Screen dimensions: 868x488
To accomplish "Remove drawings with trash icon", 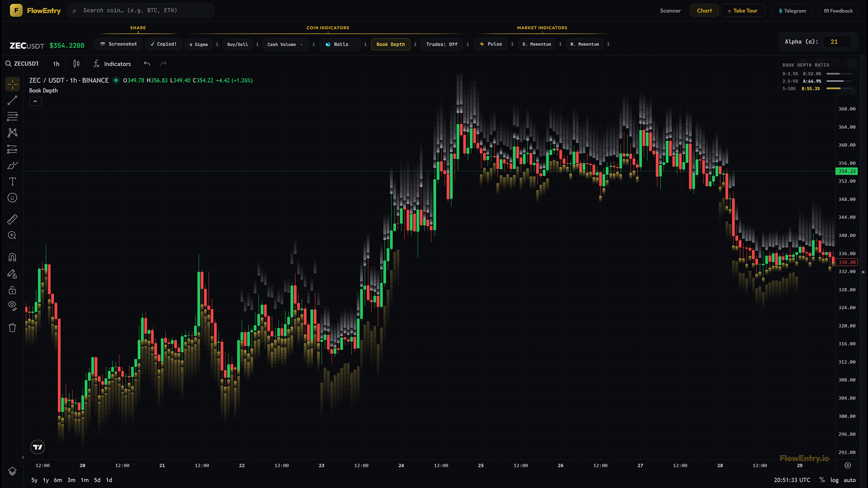I will point(12,328).
